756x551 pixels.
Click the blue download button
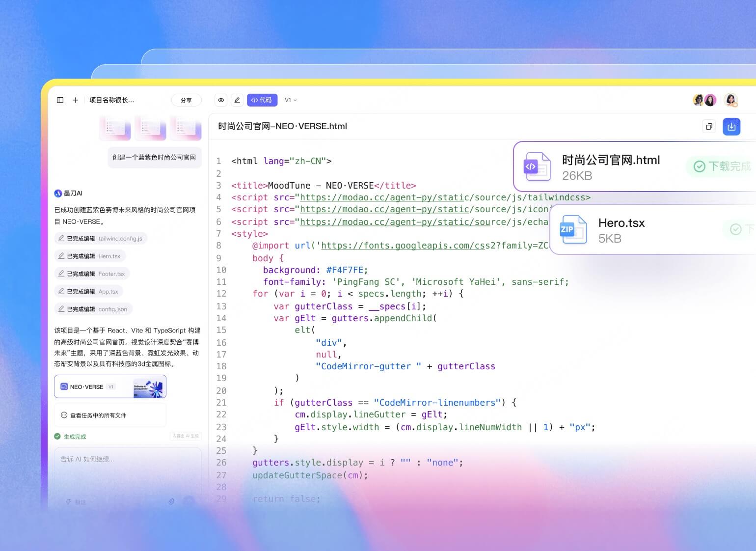click(731, 127)
